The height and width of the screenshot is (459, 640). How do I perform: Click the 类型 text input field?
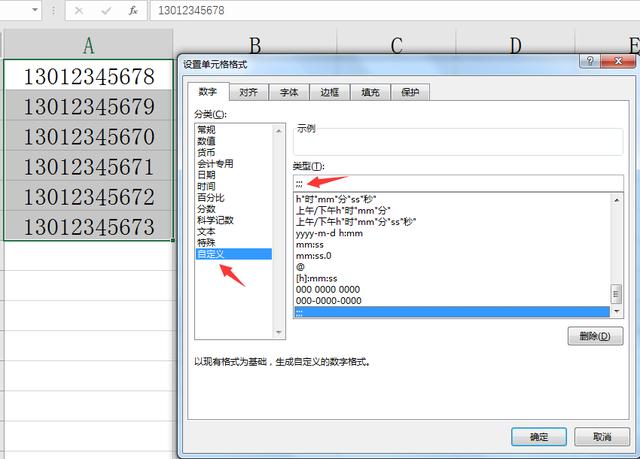[457, 183]
